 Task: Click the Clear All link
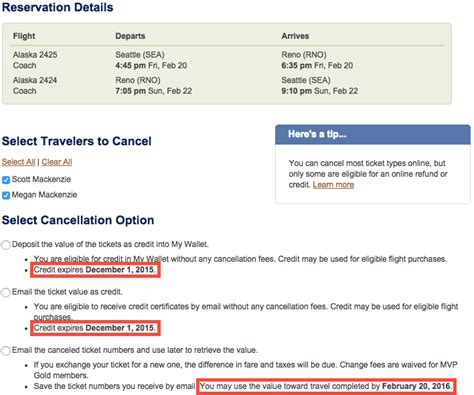click(x=57, y=162)
